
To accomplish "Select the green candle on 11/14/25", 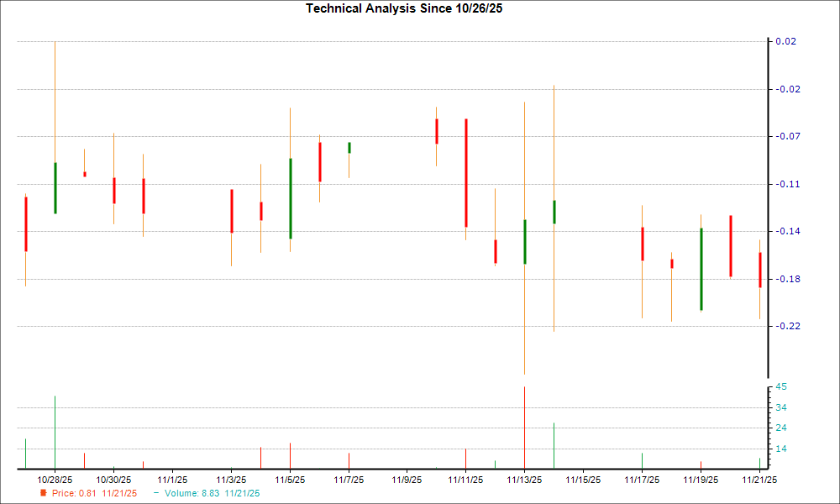I will coord(554,210).
